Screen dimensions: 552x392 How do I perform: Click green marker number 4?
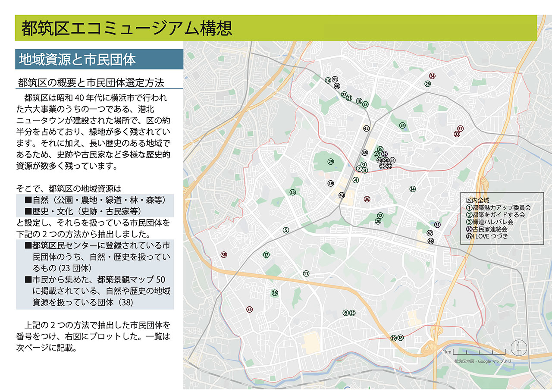click(356, 180)
